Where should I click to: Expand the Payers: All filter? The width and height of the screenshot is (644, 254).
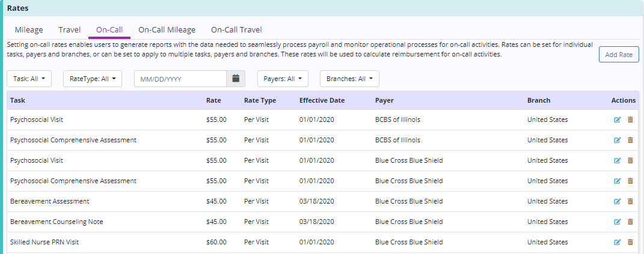click(283, 79)
